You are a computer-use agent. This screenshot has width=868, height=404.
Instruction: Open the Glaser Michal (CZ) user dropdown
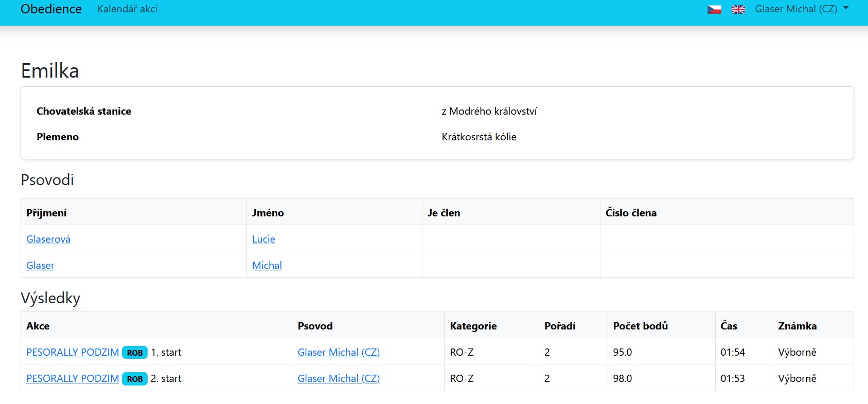pyautogui.click(x=801, y=9)
